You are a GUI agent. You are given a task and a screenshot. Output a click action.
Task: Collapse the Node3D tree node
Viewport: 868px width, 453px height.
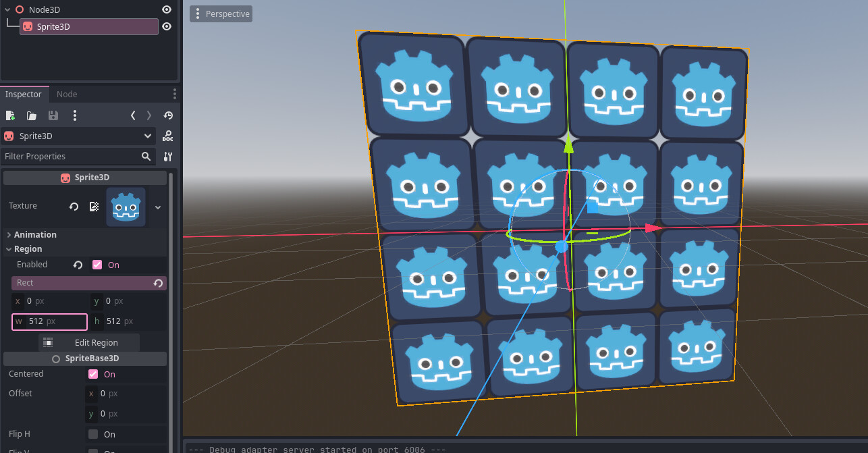pos(7,9)
